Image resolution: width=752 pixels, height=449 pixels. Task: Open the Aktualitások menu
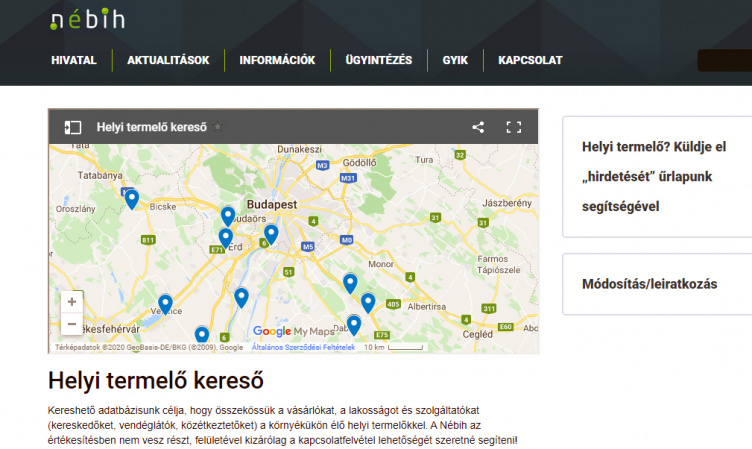pyautogui.click(x=168, y=60)
